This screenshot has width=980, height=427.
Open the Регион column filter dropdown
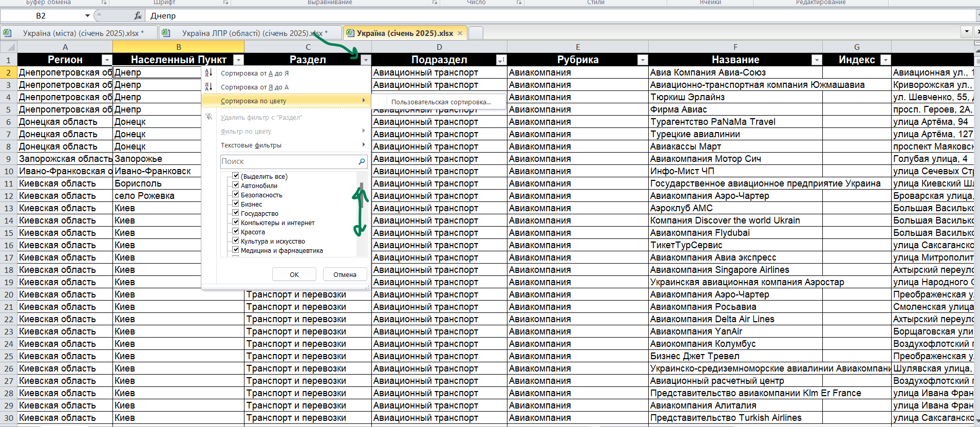click(x=107, y=60)
